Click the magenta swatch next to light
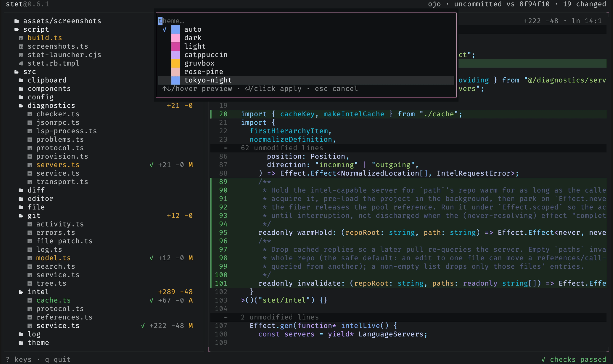This screenshot has height=364, width=613. pos(175,47)
